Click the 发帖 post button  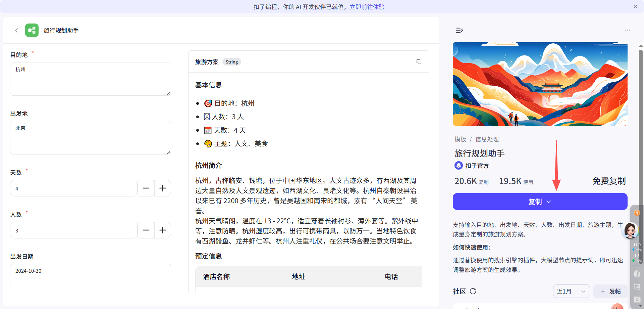[x=610, y=291]
